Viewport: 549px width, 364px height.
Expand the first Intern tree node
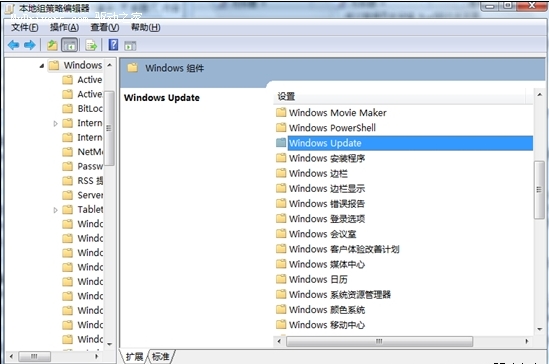coord(55,123)
